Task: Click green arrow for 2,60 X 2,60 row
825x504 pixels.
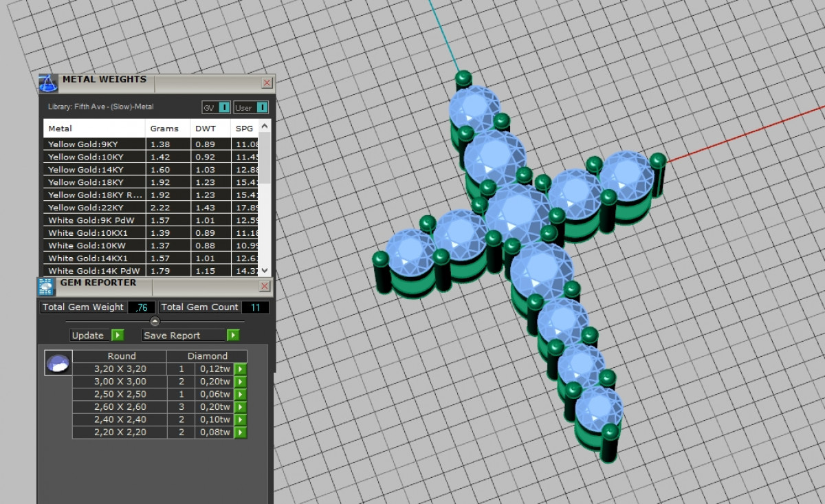Action: (240, 407)
